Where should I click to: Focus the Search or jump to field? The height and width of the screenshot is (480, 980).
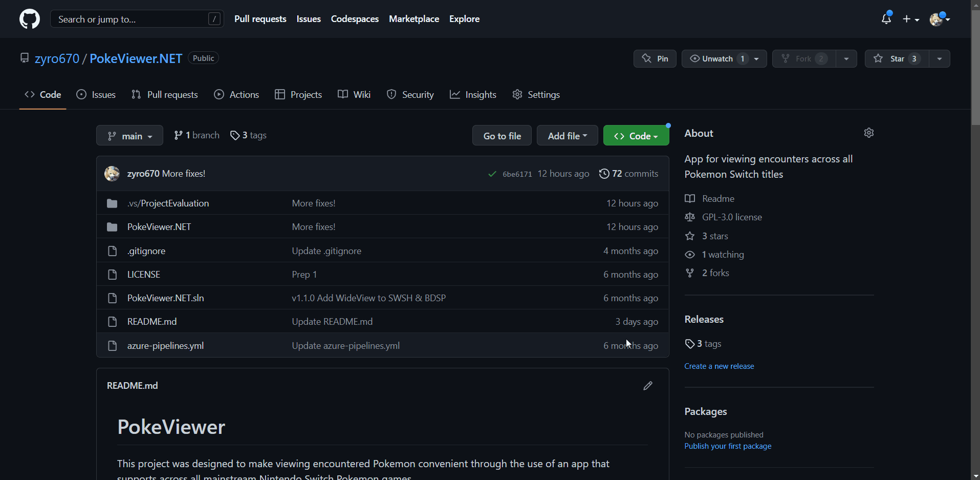137,19
